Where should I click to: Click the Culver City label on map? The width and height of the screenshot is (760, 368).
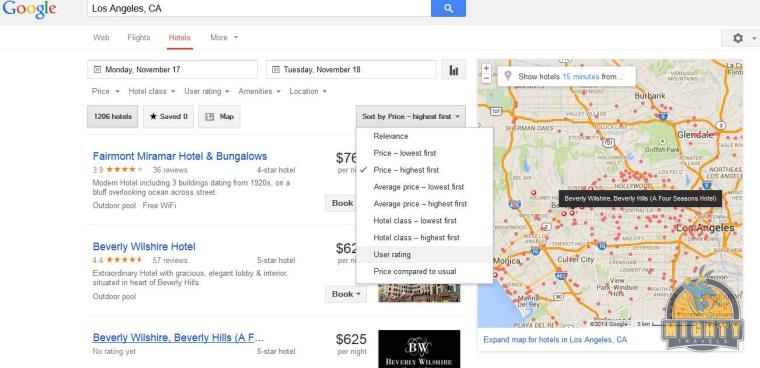[x=576, y=260]
